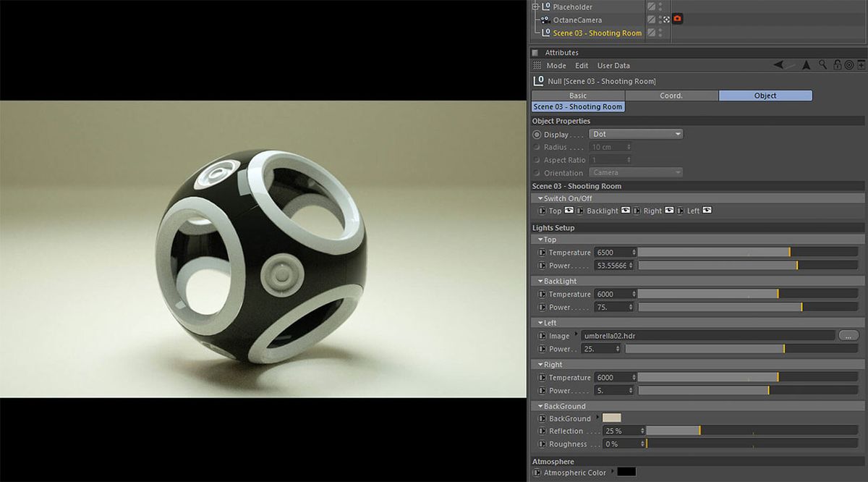Select the magnifier search icon in Attributes toolbar
This screenshot has height=482, width=868.
coord(822,65)
